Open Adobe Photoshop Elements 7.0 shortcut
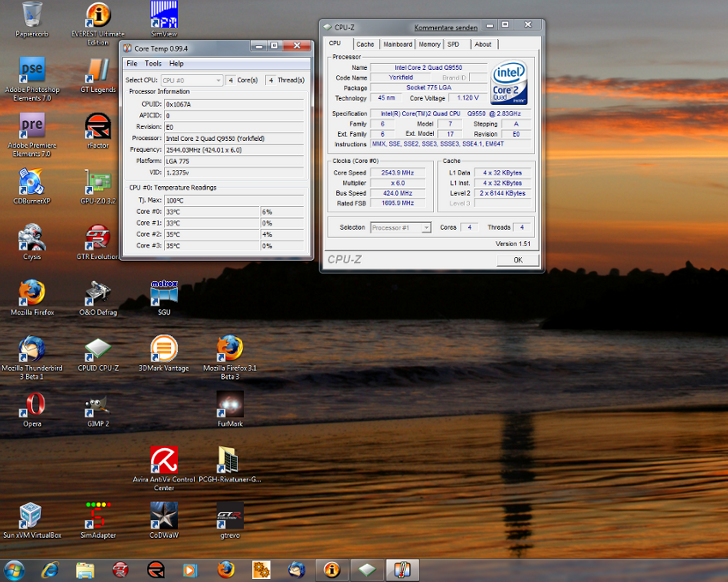 32,70
